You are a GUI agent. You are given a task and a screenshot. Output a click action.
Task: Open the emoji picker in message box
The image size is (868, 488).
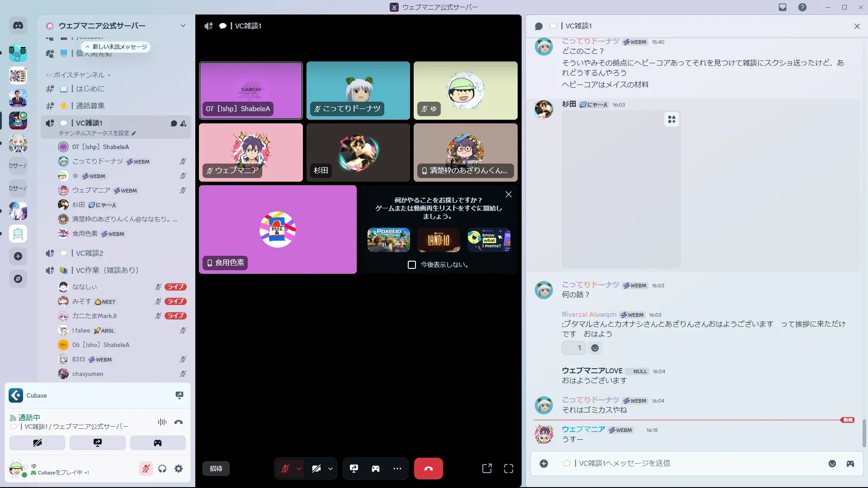point(832,464)
